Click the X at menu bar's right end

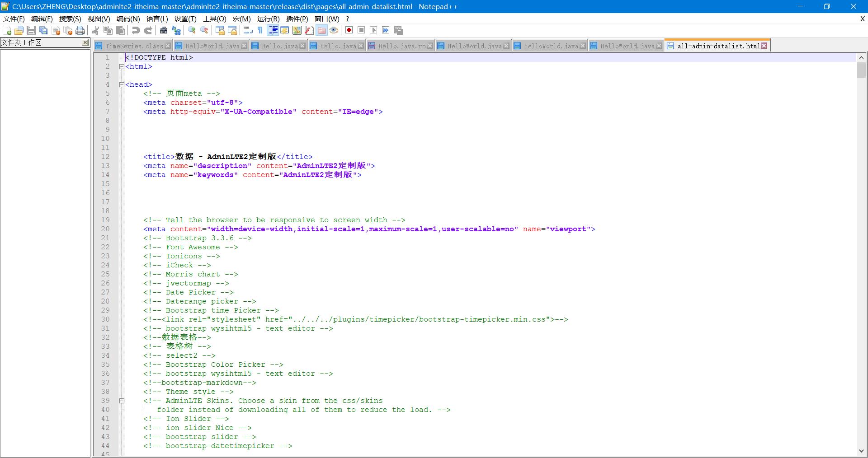[x=862, y=19]
